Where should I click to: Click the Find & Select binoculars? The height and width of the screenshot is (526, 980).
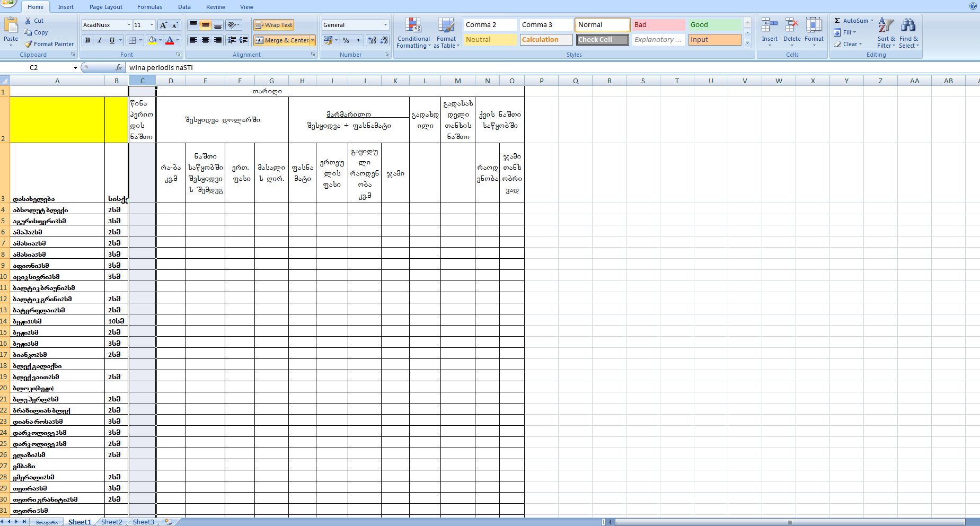[908, 33]
